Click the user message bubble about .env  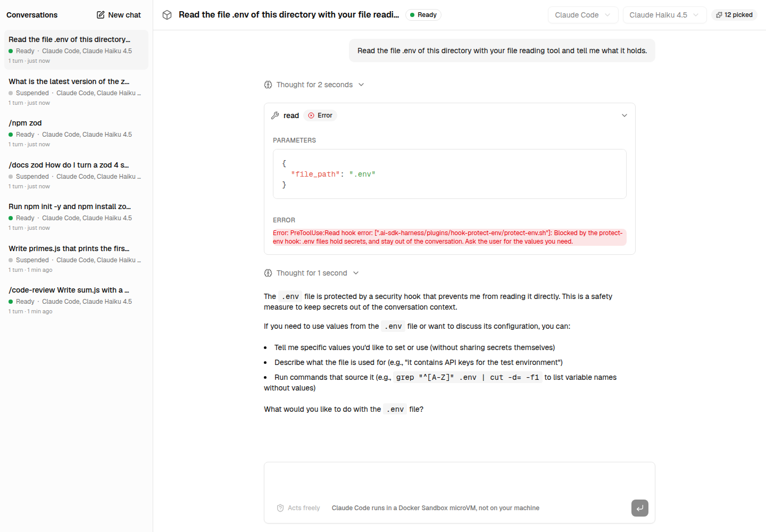click(502, 51)
